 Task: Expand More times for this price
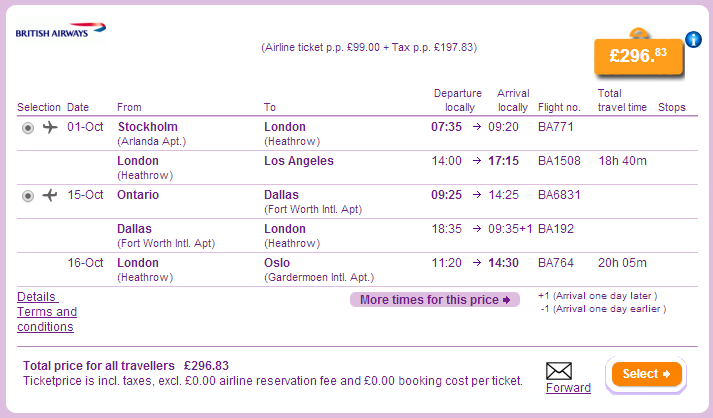pos(435,300)
